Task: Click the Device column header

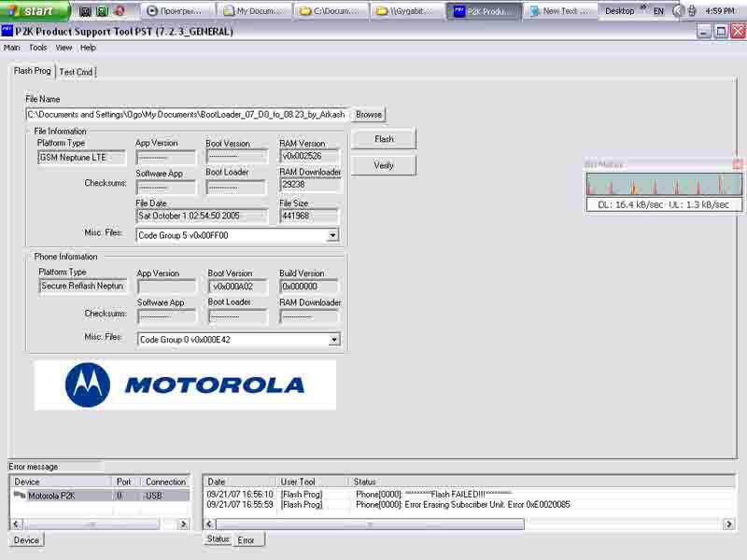Action: click(60, 482)
